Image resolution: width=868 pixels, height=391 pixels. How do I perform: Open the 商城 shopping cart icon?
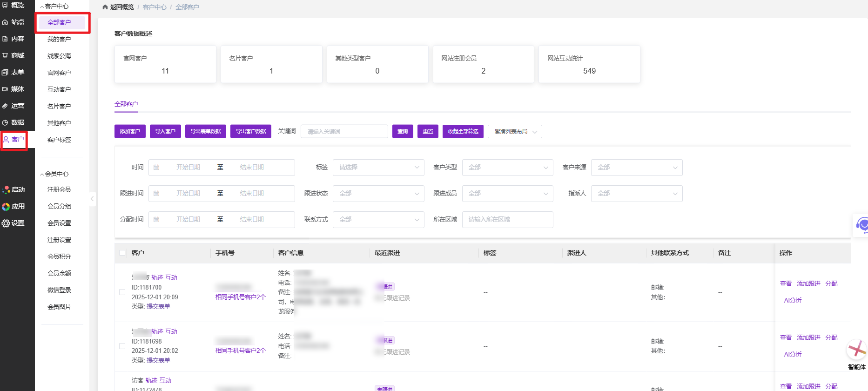[x=5, y=56]
